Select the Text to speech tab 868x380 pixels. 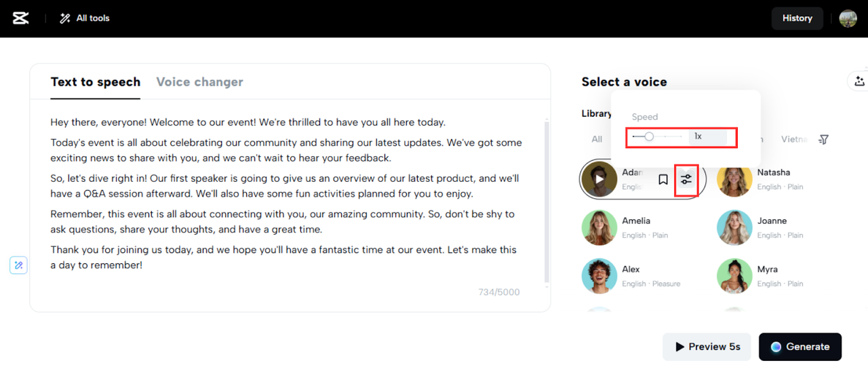pos(95,82)
